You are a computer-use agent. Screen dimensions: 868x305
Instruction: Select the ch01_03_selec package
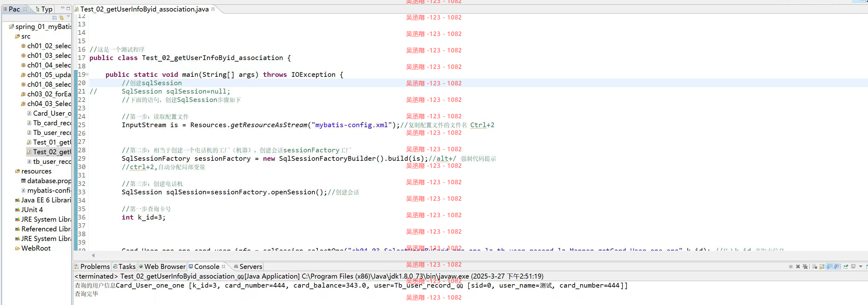click(46, 55)
